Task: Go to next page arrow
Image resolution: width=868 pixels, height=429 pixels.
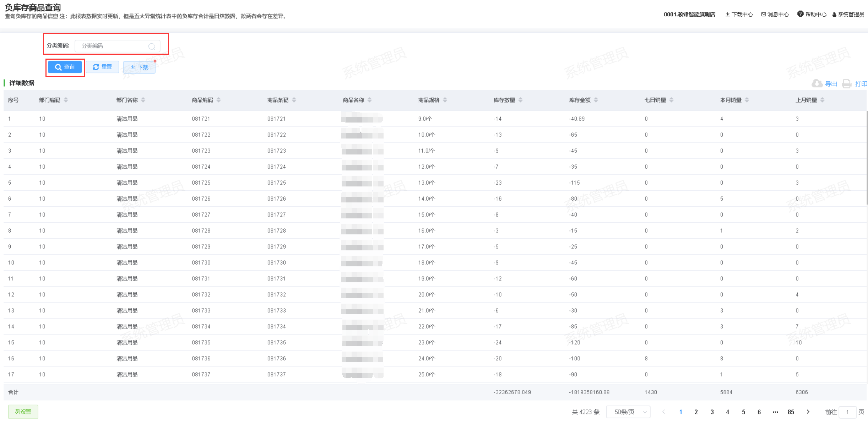Action: [x=808, y=412]
